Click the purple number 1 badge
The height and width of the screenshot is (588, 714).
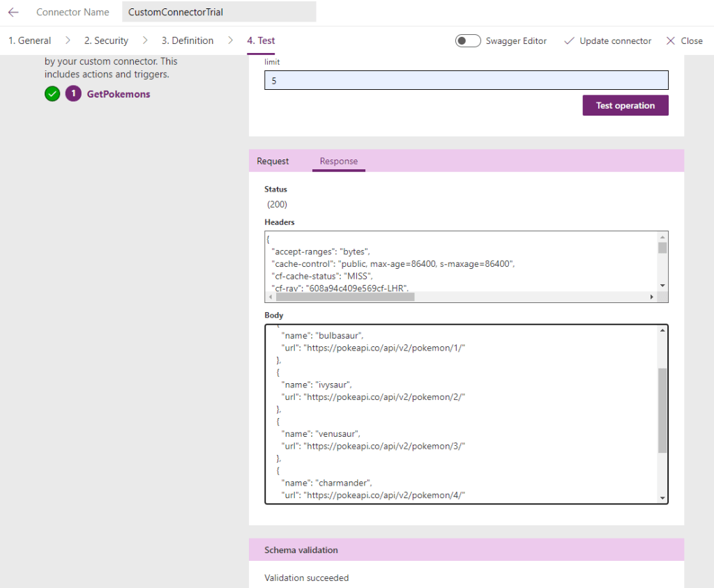click(x=73, y=94)
